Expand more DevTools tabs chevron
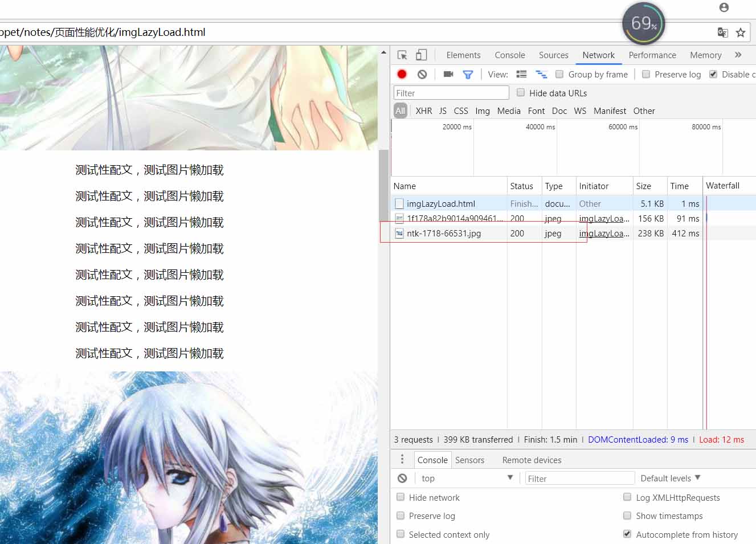 pos(738,55)
